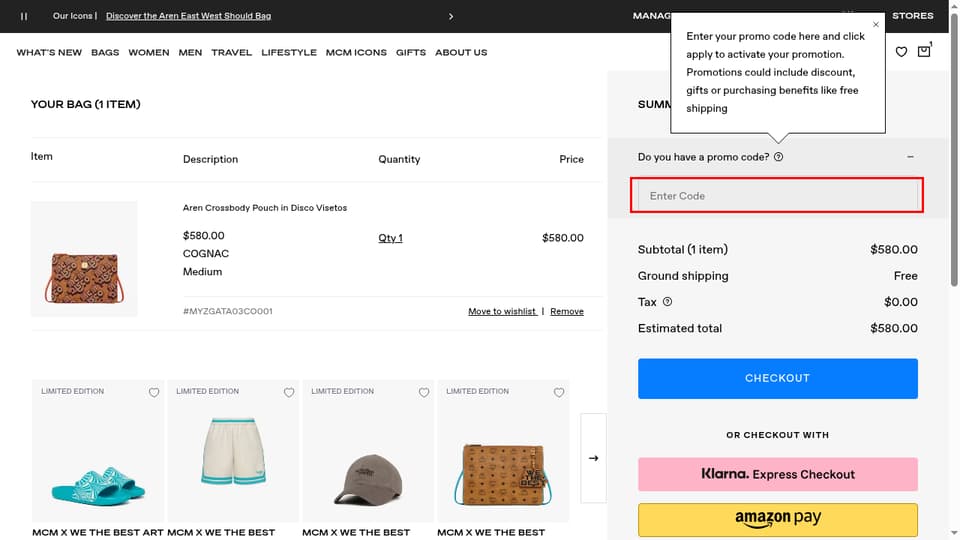Move item to wishlist
This screenshot has width=960, height=540.
502,312
